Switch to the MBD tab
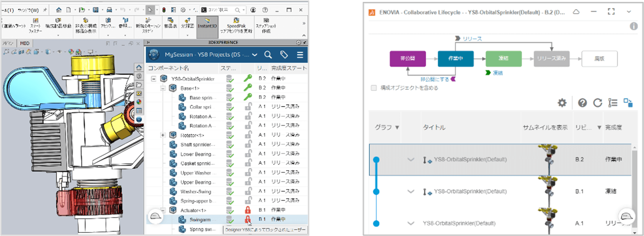644x236 pixels. pyautogui.click(x=24, y=44)
